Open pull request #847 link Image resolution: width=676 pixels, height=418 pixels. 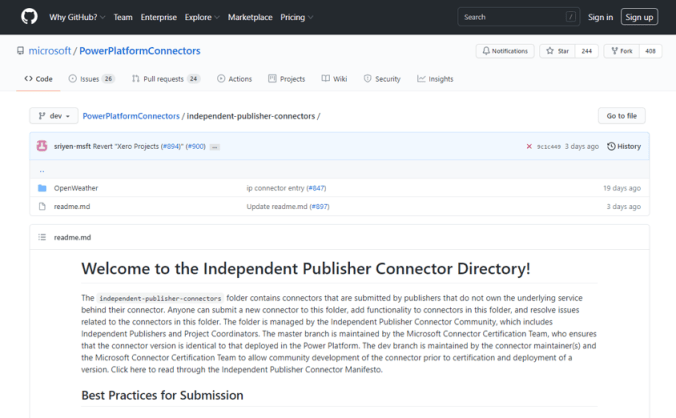click(317, 188)
